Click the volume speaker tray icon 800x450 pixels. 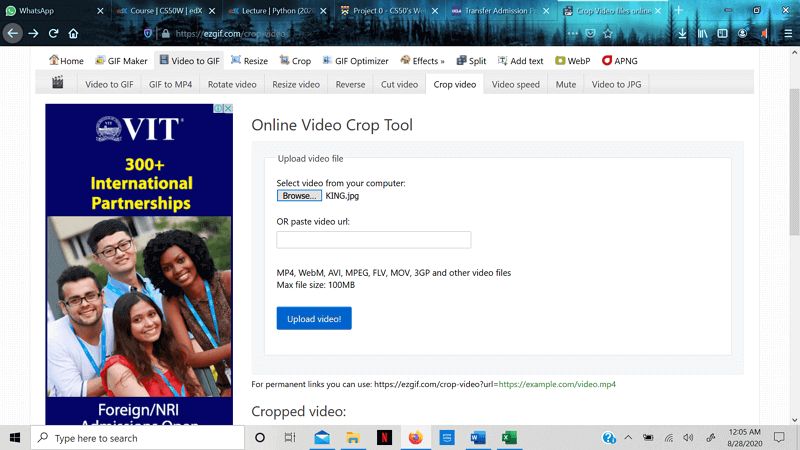pos(688,438)
